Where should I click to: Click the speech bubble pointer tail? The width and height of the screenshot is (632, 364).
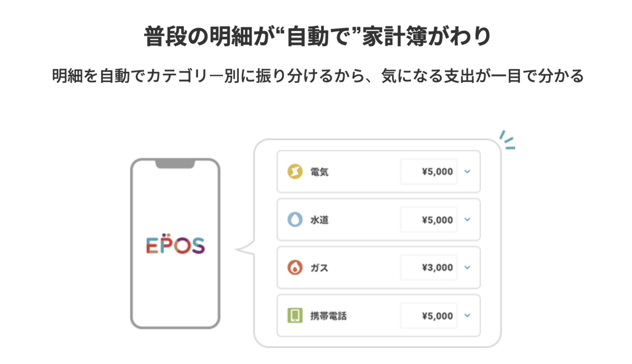(244, 249)
